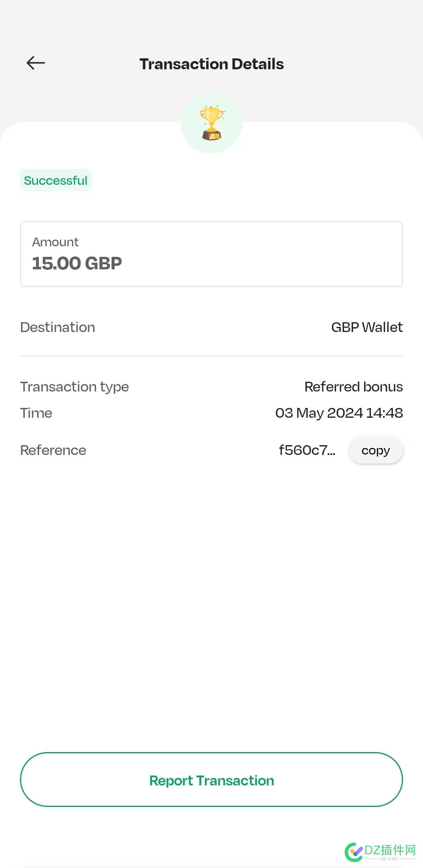The height and width of the screenshot is (868, 423).
Task: Tap the divider below Destination row
Action: click(x=211, y=356)
